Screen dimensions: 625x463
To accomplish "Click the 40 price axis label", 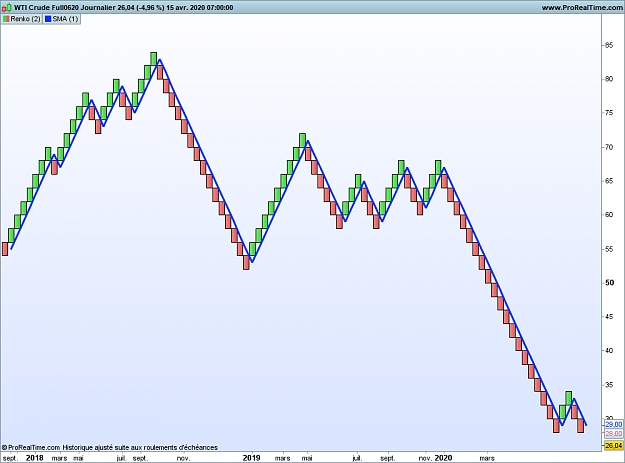I will [609, 351].
